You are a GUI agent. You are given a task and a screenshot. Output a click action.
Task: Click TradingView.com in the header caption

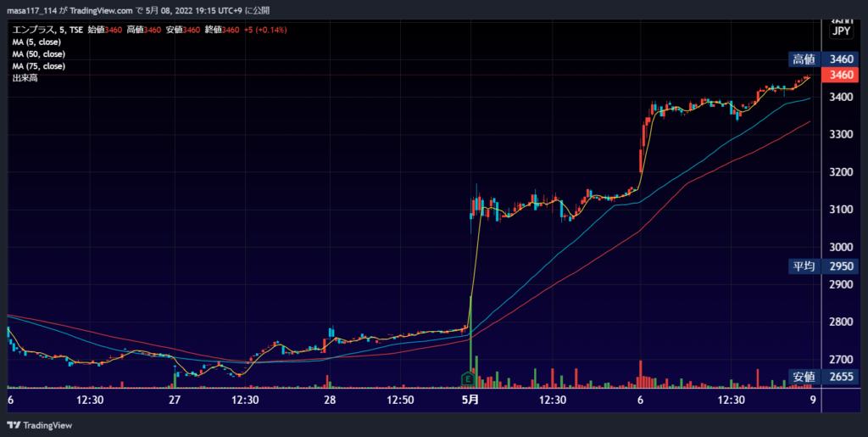point(102,11)
